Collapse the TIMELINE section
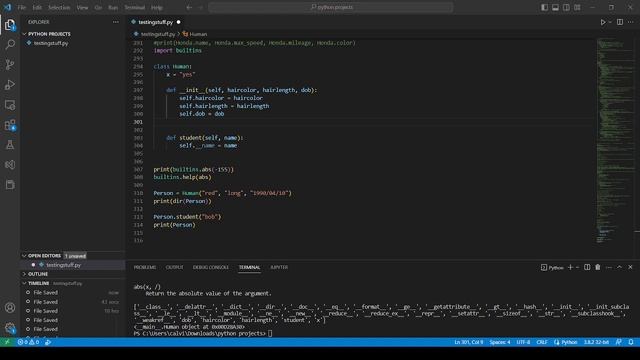640x360 pixels. click(x=73, y=283)
